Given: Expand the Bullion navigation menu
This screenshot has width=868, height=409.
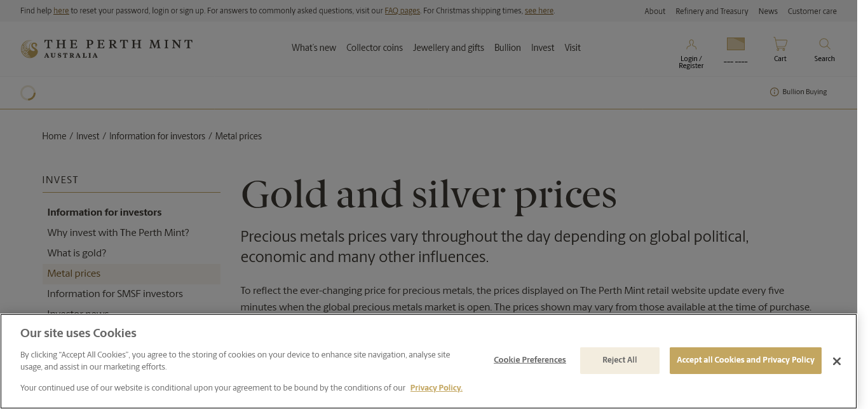Looking at the screenshot, I should click(507, 48).
